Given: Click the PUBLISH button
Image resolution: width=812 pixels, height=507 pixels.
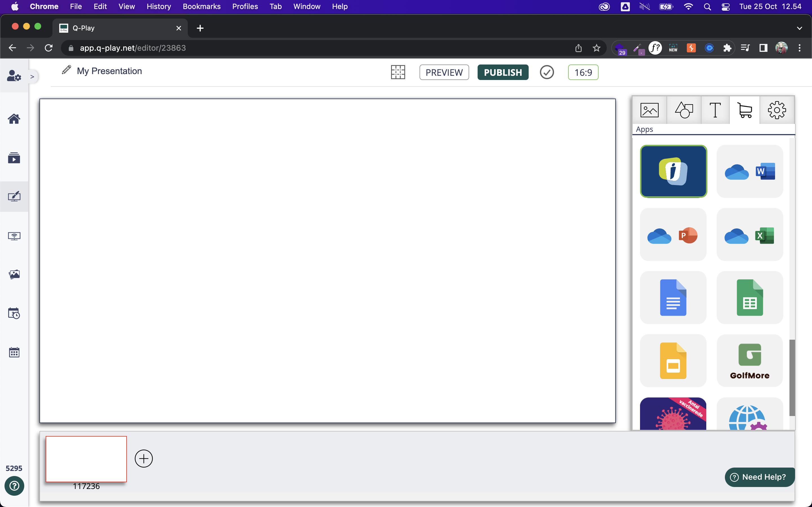Looking at the screenshot, I should (503, 72).
